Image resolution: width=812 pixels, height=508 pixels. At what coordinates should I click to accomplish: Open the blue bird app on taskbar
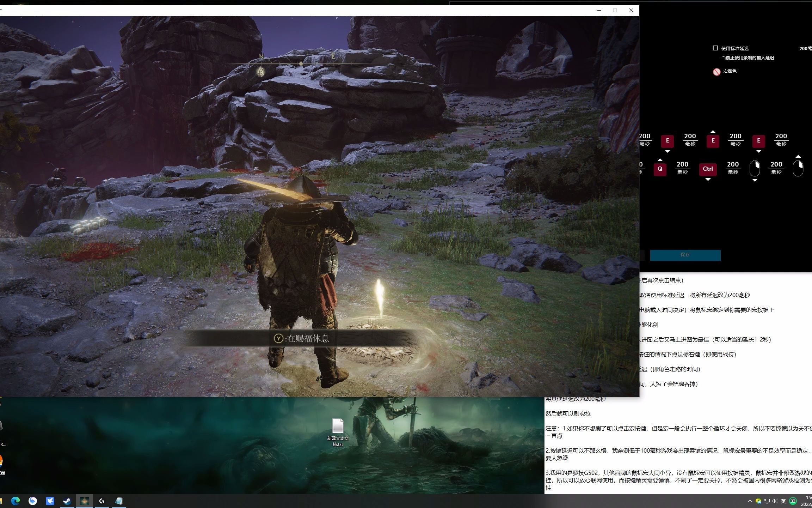point(50,501)
